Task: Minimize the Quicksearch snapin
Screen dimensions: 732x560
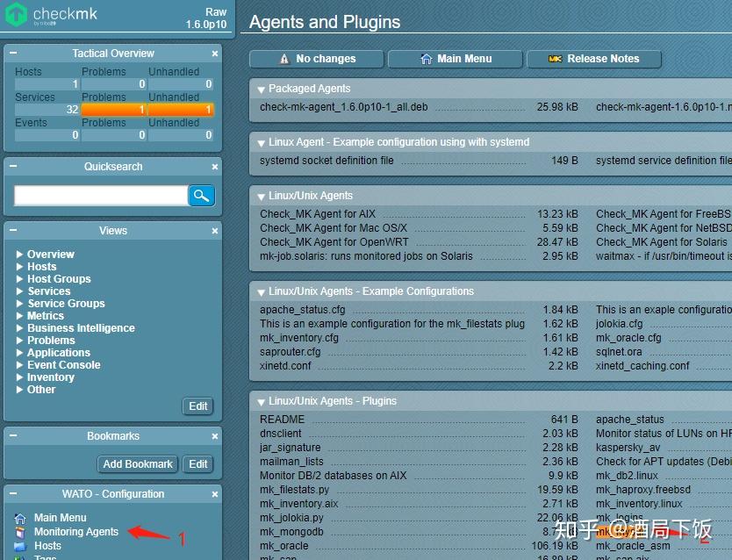Action: pyautogui.click(x=13, y=166)
